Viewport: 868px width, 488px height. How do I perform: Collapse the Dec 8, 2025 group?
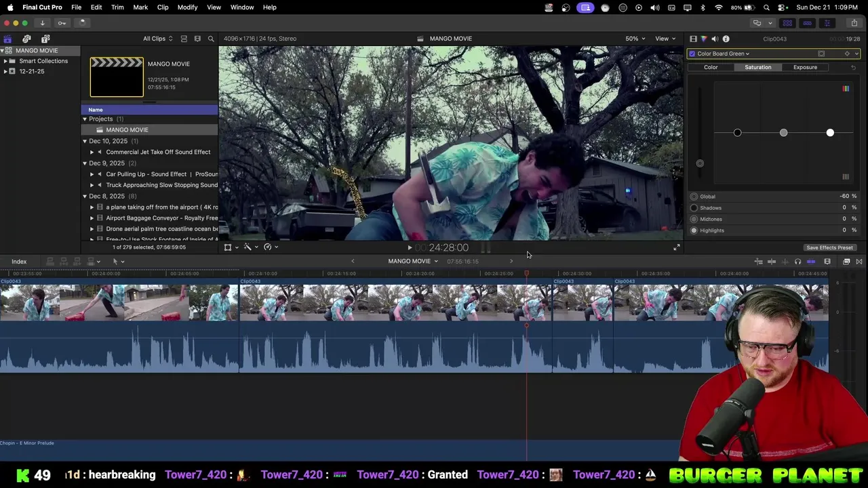pos(85,197)
